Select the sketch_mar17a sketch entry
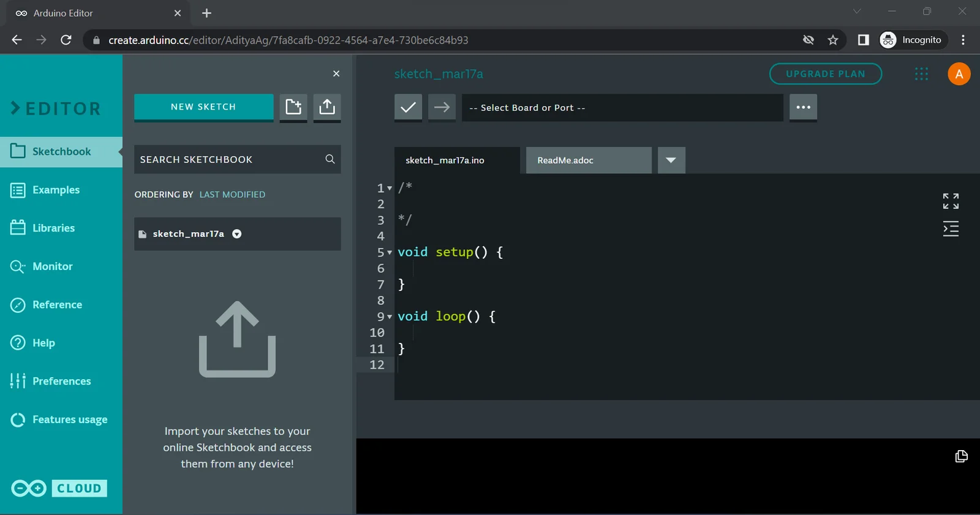Screen dimensions: 980x515 (x=238, y=234)
